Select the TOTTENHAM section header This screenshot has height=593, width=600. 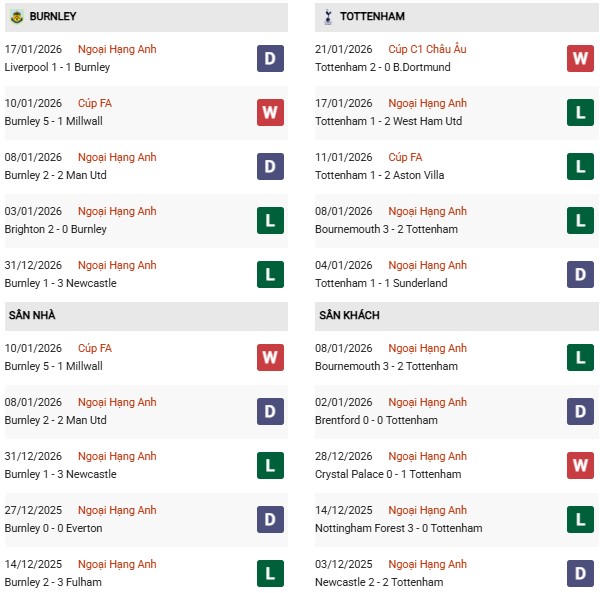[373, 17]
